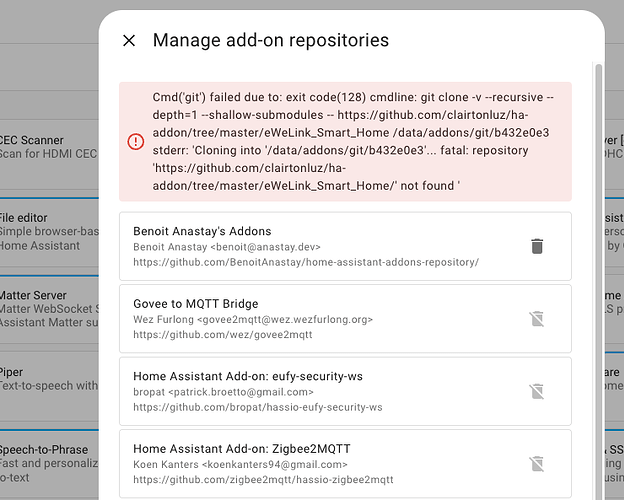
Task: Select Home Assistant Add-on: Zigbee2MQTT title
Action: click(x=242, y=449)
